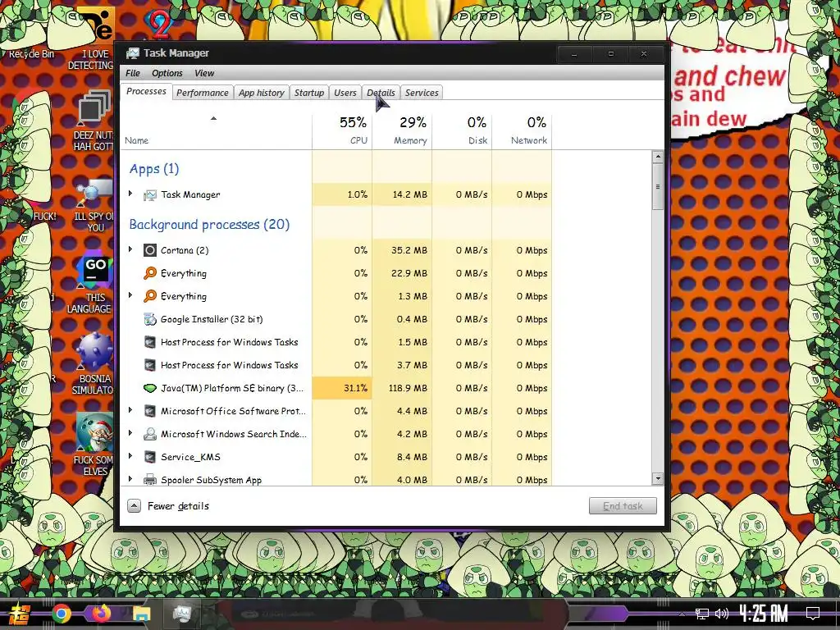Click the 118.9 MB memory value
Screen dimensions: 840x630
tap(408, 388)
